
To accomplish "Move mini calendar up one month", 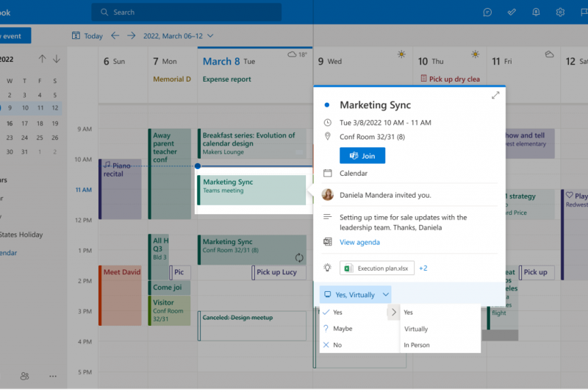I will coord(42,59).
